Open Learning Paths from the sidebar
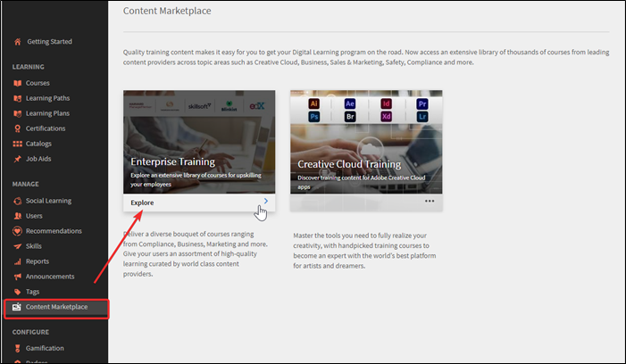This screenshot has width=626, height=364. pyautogui.click(x=47, y=98)
